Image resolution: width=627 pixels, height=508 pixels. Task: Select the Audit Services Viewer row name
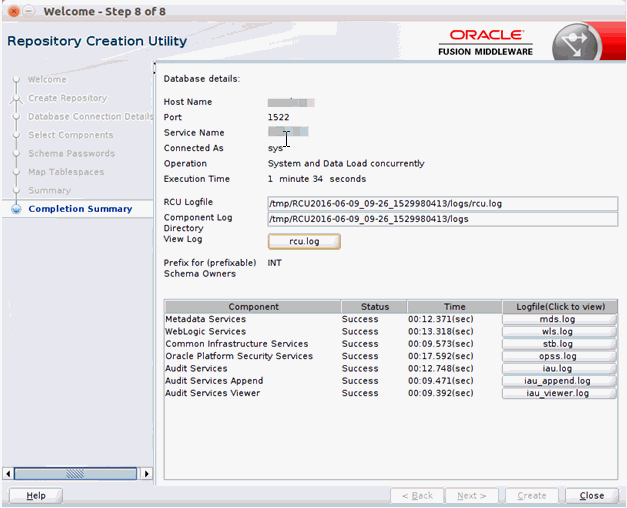[213, 393]
